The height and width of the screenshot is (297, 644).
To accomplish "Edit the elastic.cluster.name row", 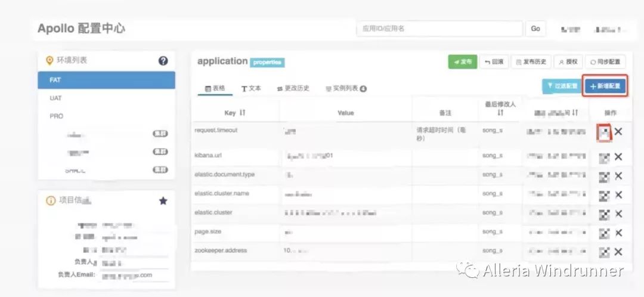I will (x=603, y=196).
